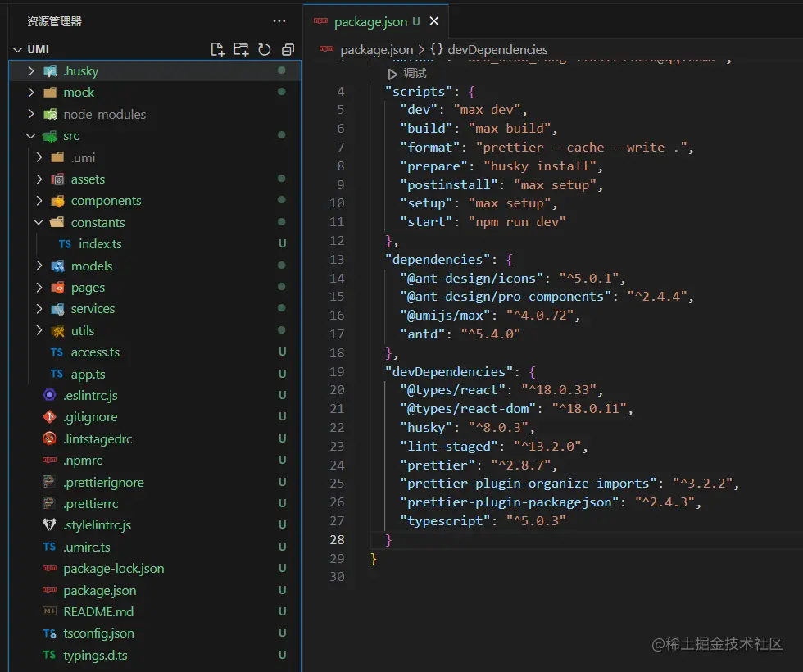
Task: Click package.json in the breadcrumb bar
Action: [x=376, y=50]
